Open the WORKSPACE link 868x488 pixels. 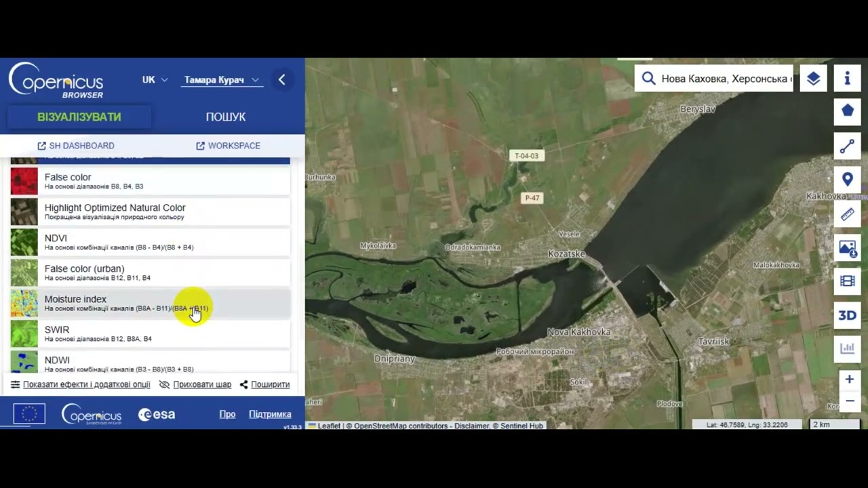point(228,146)
